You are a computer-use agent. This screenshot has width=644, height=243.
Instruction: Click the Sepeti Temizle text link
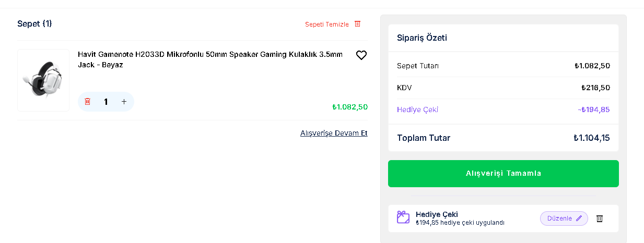tap(327, 25)
